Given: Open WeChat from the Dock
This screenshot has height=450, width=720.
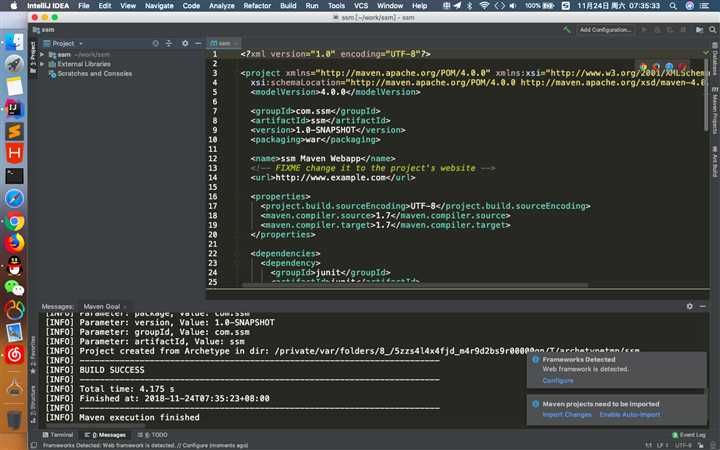Looking at the screenshot, I should (14, 288).
